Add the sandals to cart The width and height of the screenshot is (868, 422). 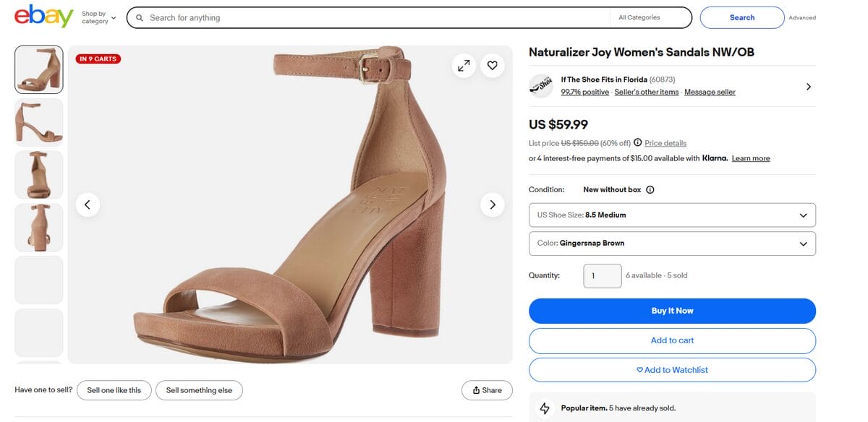coord(672,340)
